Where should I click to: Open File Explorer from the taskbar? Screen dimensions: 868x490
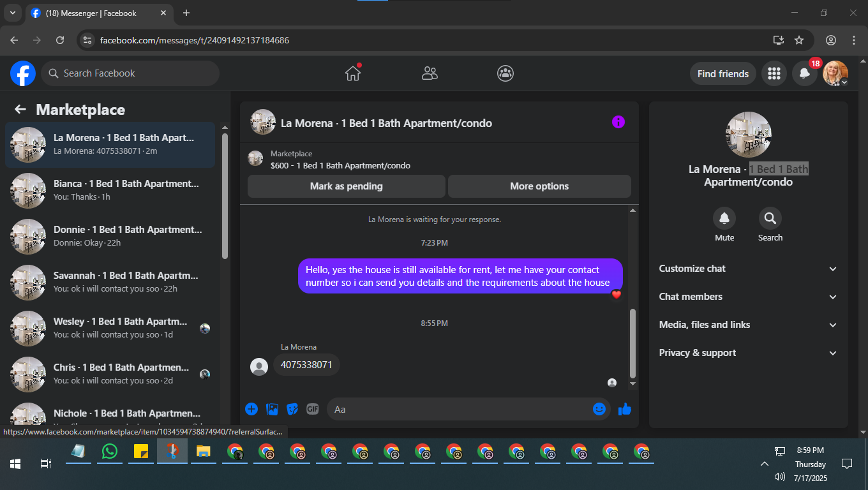coord(204,451)
